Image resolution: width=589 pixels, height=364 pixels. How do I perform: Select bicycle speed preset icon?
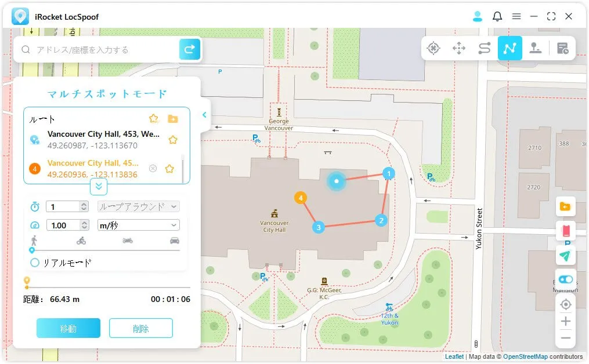[81, 241]
